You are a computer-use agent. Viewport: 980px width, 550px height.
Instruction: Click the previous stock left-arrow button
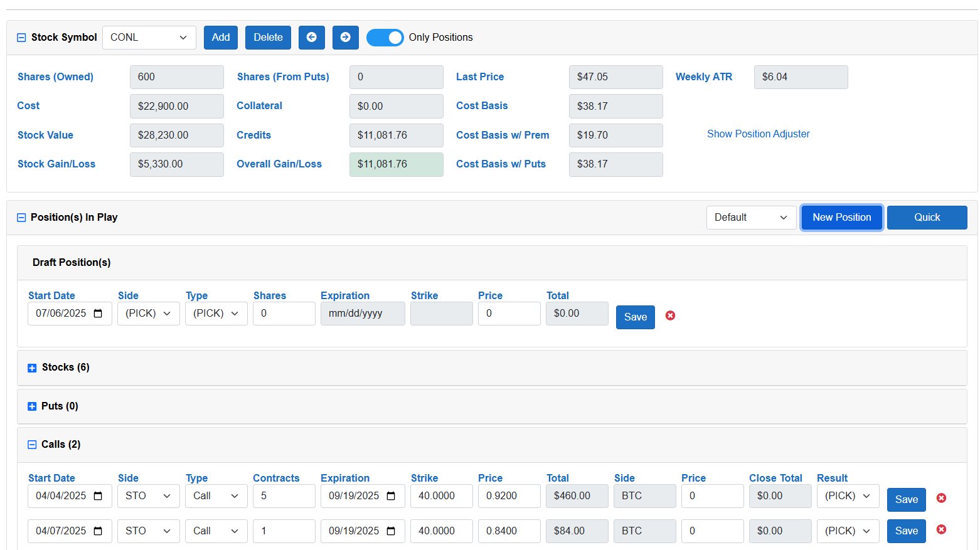(311, 38)
